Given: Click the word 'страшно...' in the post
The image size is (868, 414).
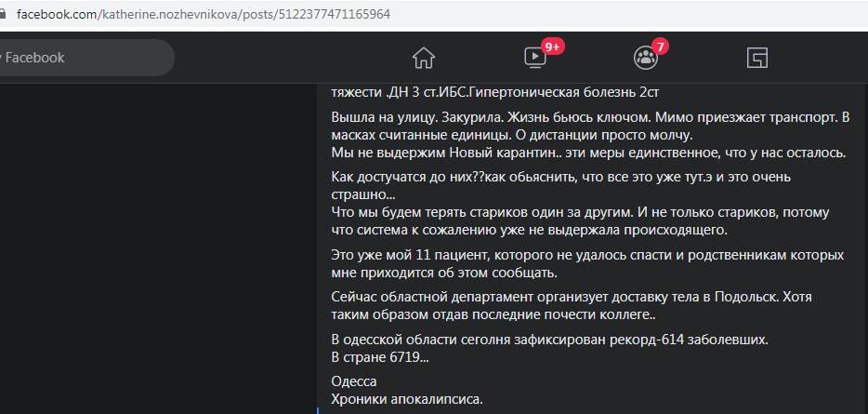Looking at the screenshot, I should [363, 195].
